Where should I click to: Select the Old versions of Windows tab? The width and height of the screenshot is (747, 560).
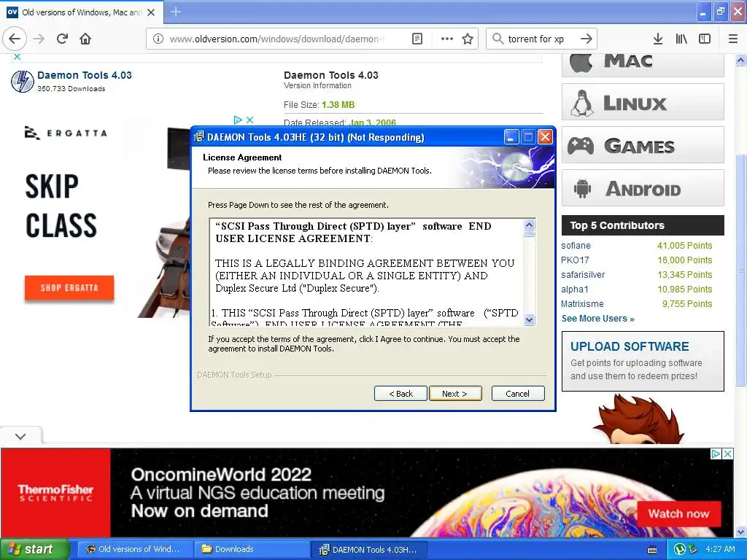[x=81, y=12]
